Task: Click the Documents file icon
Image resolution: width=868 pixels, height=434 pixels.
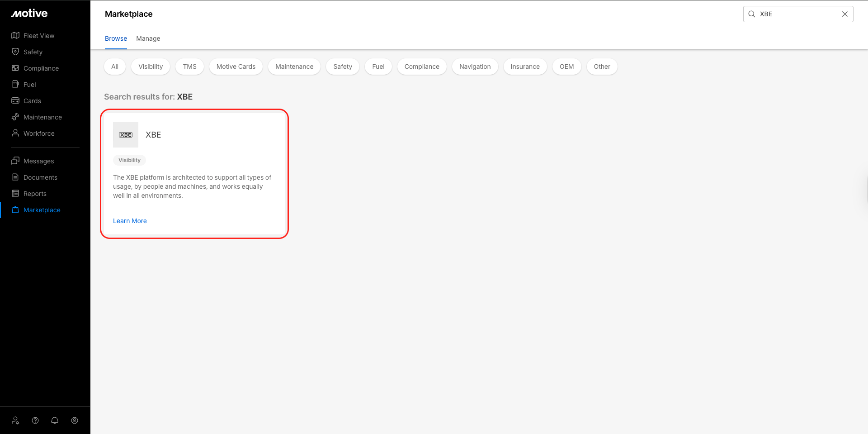Action: 15,177
